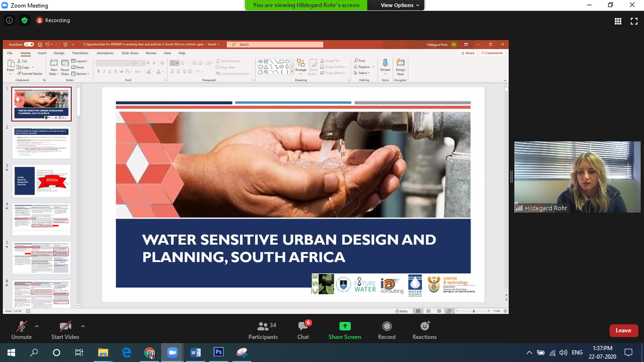The height and width of the screenshot is (362, 644).
Task: Click the Windows Start button
Action: (x=11, y=352)
